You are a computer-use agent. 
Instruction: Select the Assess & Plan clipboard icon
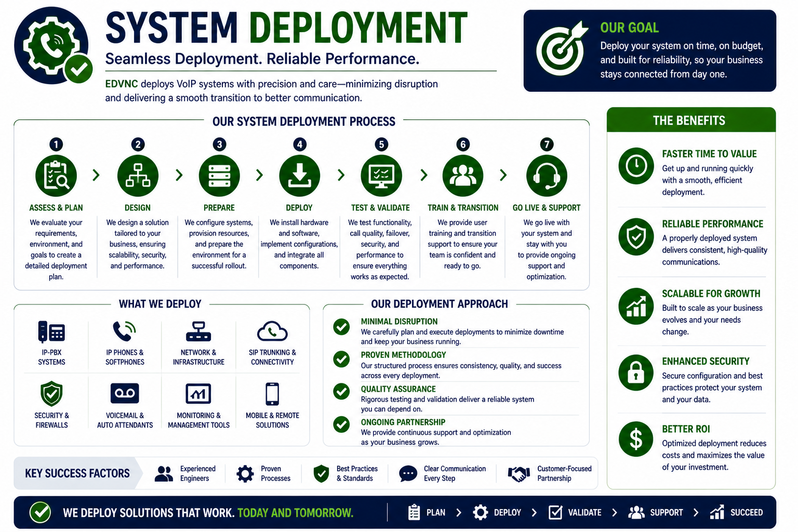[x=56, y=176]
